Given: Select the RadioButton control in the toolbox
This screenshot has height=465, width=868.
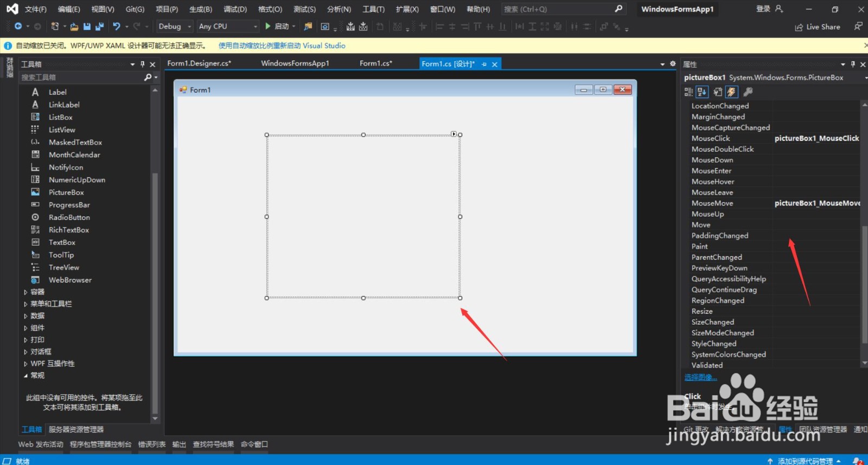Looking at the screenshot, I should click(69, 217).
